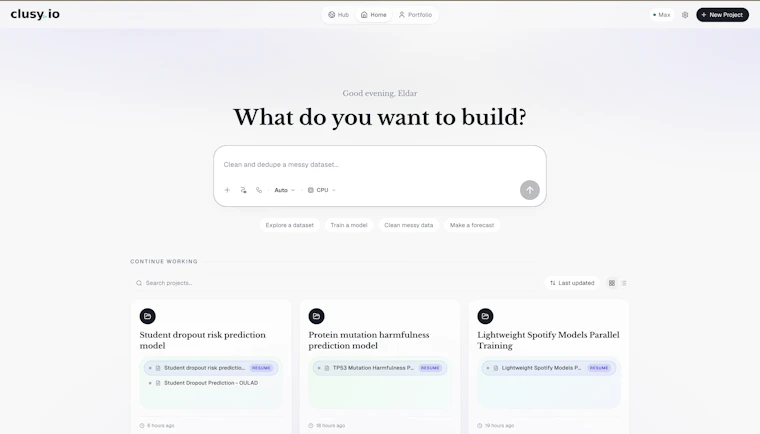
Task: Select the Home tab
Action: pyautogui.click(x=374, y=15)
